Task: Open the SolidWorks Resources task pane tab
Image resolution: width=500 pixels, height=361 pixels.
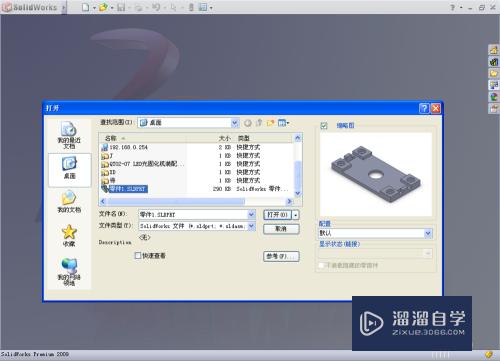Action: (494, 50)
